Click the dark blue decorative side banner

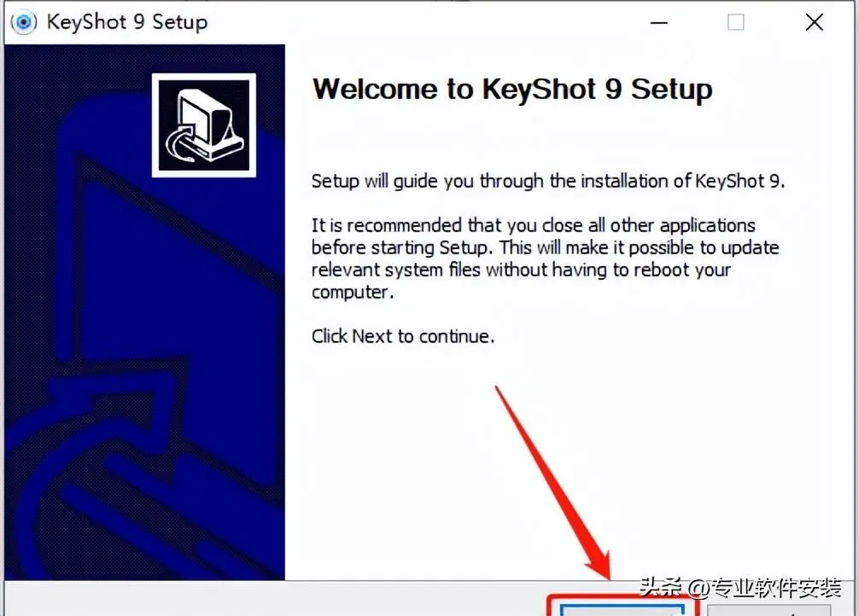[144, 312]
